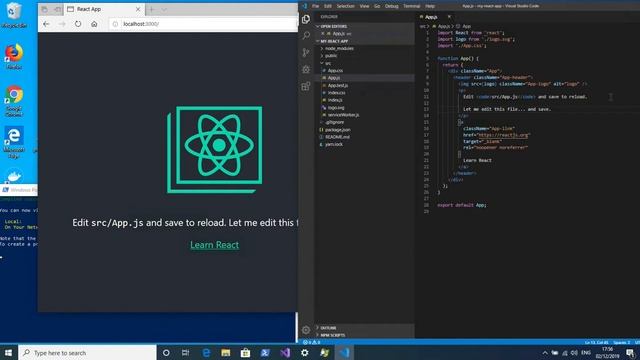Screen dimensions: 640x360
Task: Click the browser Back arrow
Action: [x=46, y=24]
